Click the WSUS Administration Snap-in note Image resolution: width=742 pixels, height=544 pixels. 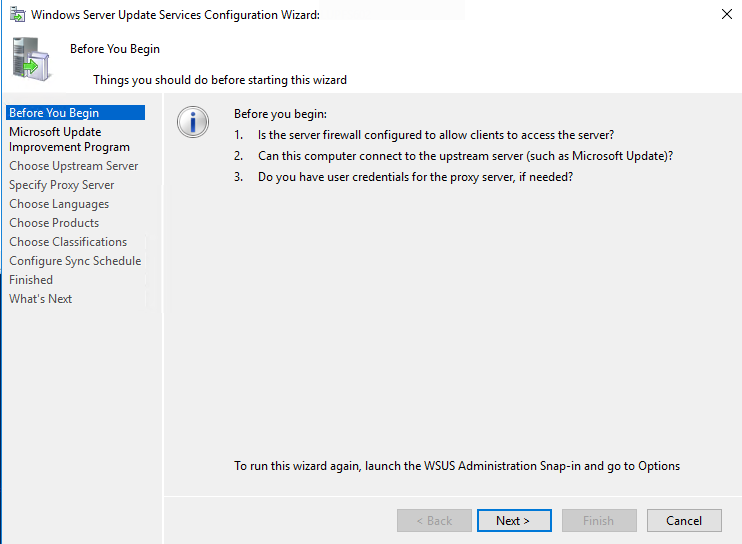coord(457,466)
